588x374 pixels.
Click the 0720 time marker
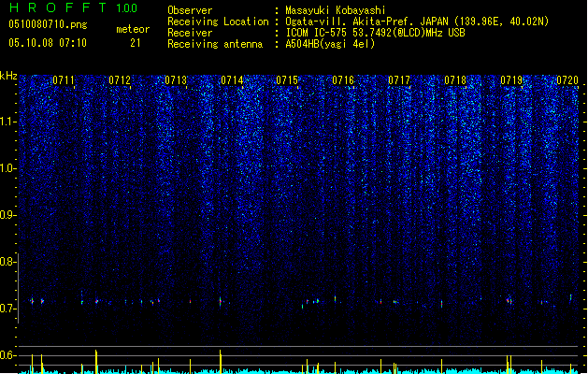tap(567, 80)
